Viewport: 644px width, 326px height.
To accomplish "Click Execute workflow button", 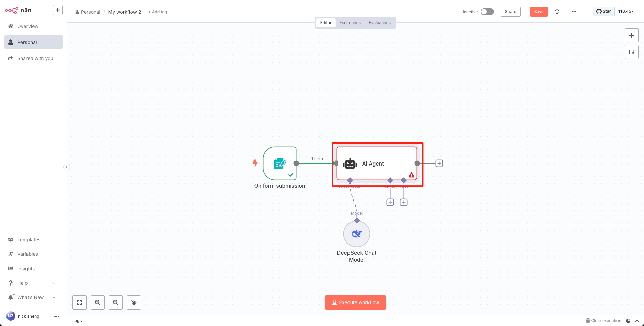I will tap(356, 302).
